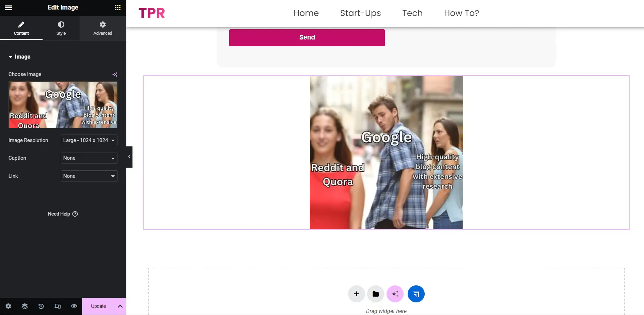The height and width of the screenshot is (315, 644).
Task: Open the Image Resolution dropdown
Action: [x=89, y=140]
